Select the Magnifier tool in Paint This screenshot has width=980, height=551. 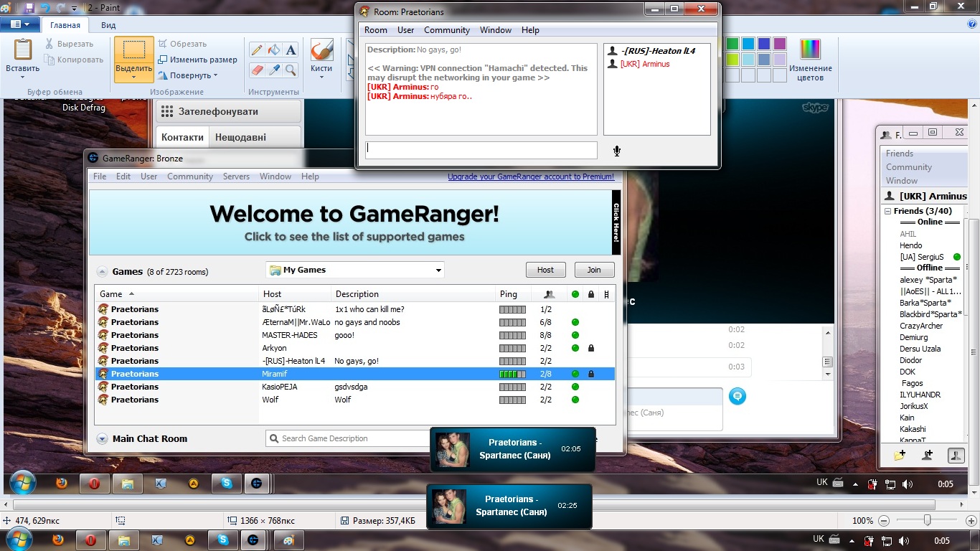point(291,70)
